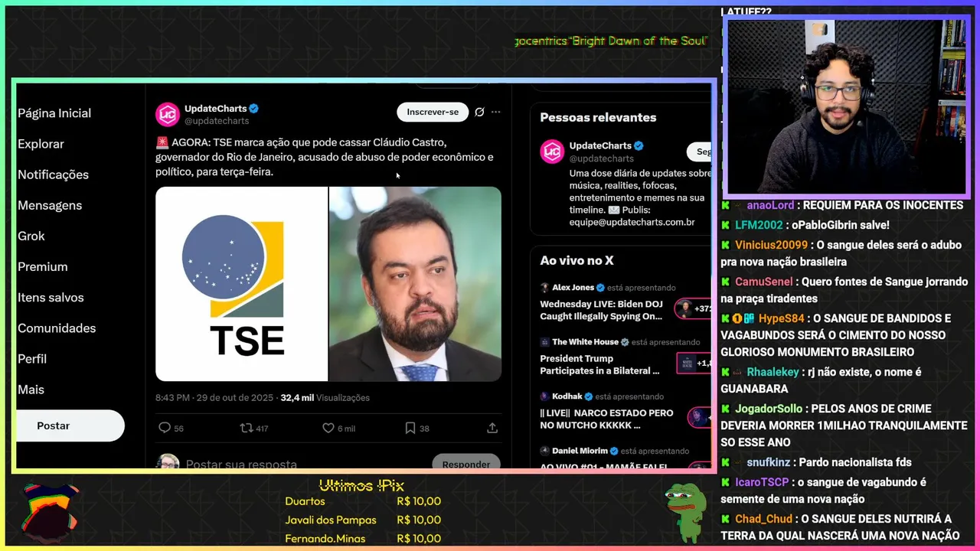Click chat username Vinicius20099
The height and width of the screenshot is (551, 980).
click(x=771, y=245)
